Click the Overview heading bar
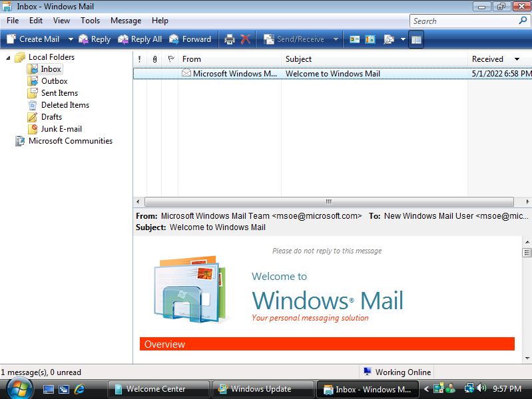This screenshot has width=532, height=399. pyautogui.click(x=327, y=344)
